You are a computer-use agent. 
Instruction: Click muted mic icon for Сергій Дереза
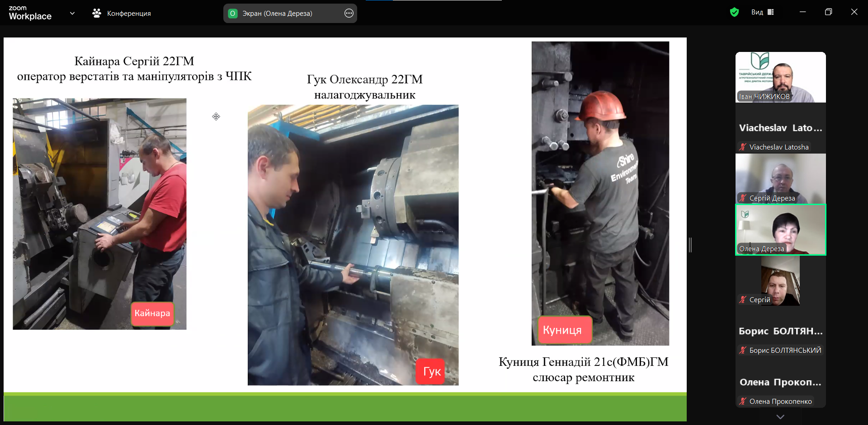tap(743, 198)
